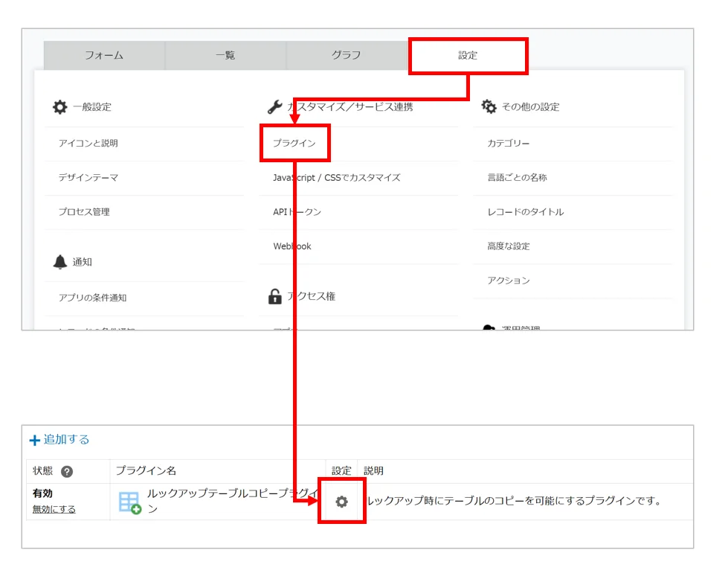Select the 設定 tab
The image size is (728, 579).
[x=468, y=55]
